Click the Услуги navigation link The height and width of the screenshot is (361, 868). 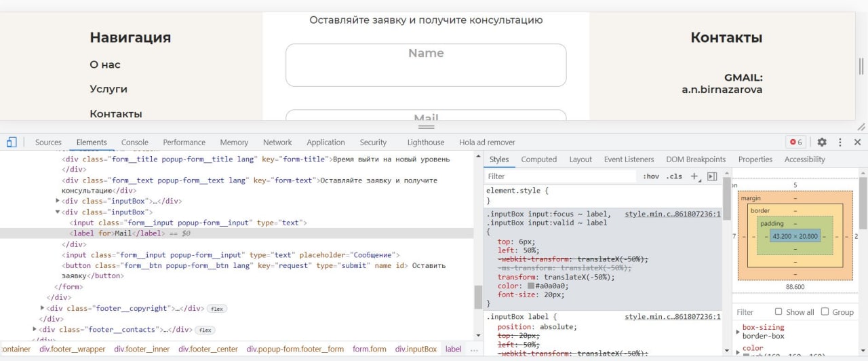pos(108,89)
